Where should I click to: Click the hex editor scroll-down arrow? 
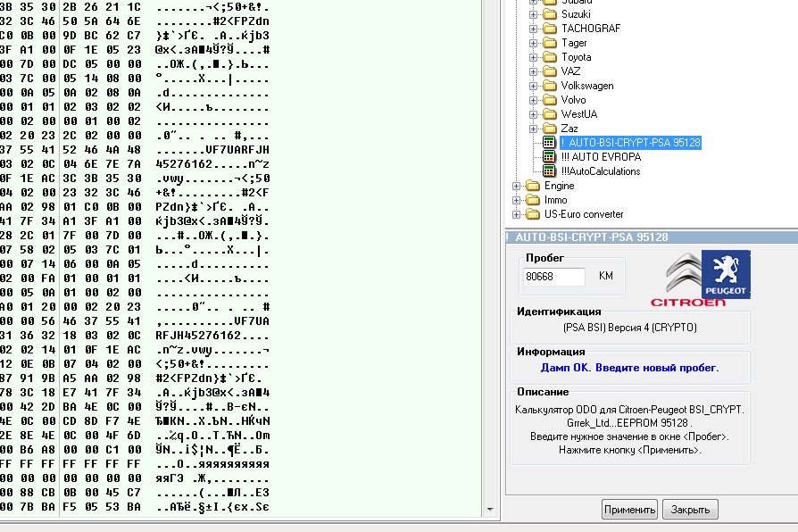click(490, 509)
